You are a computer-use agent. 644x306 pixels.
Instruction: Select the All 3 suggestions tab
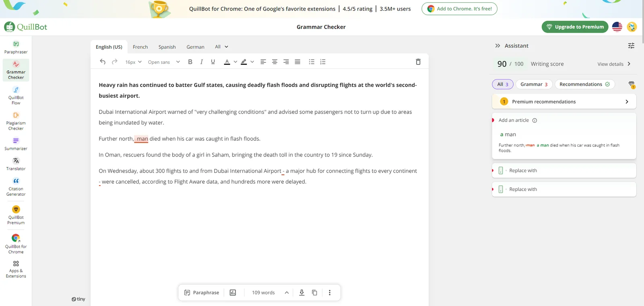[503, 84]
